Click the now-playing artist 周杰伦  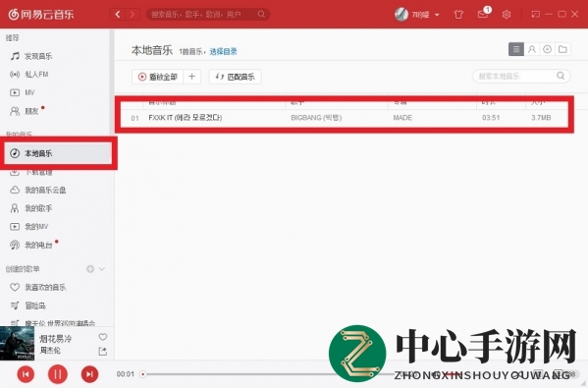(50, 351)
